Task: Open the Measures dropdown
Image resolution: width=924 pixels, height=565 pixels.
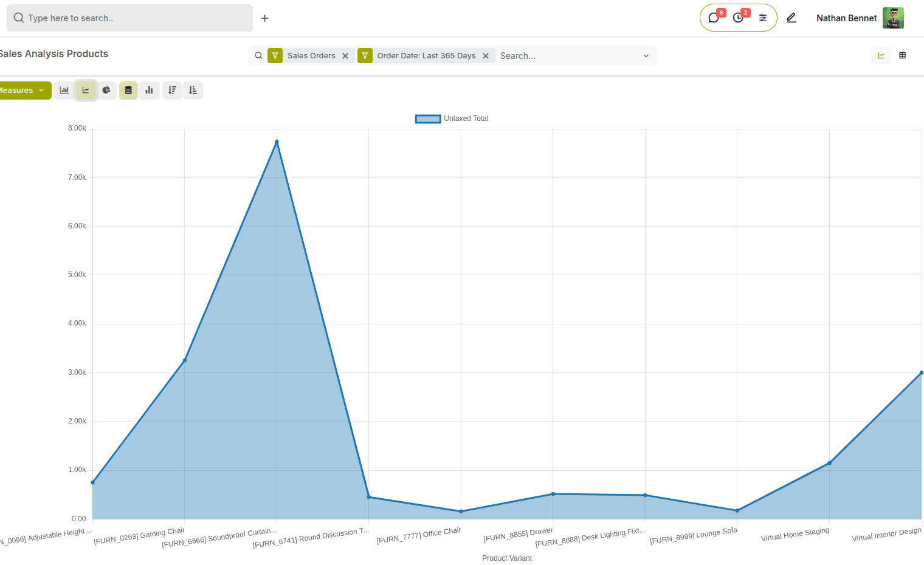Action: pos(24,90)
